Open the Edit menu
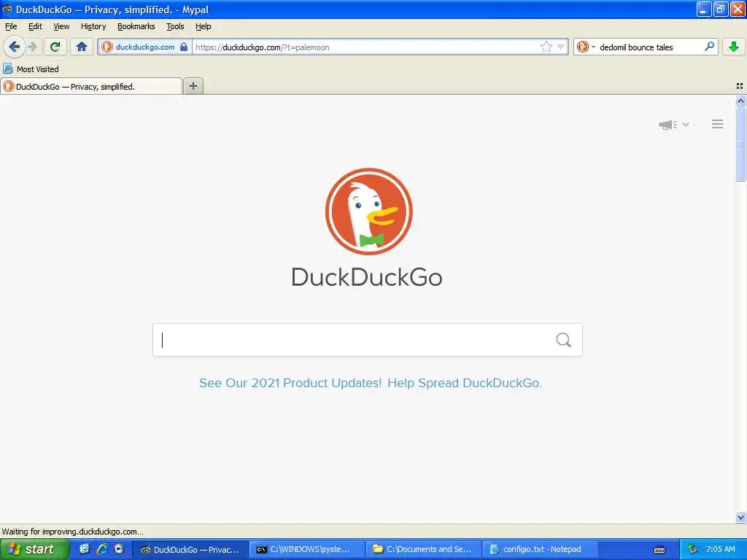 coord(35,26)
